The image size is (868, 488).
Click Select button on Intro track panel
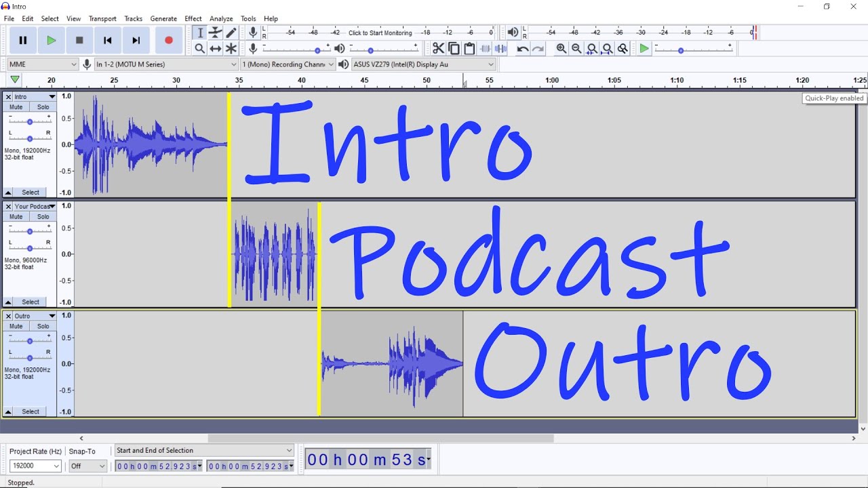pyautogui.click(x=31, y=192)
